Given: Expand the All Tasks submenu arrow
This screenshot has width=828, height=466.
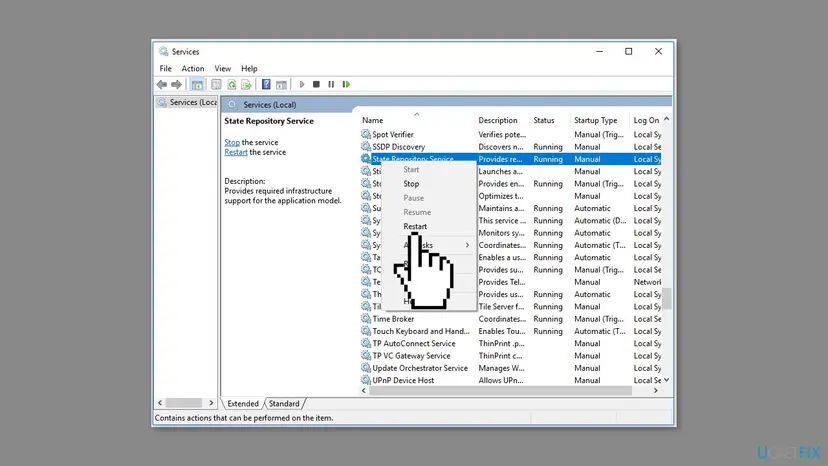Looking at the screenshot, I should click(467, 245).
